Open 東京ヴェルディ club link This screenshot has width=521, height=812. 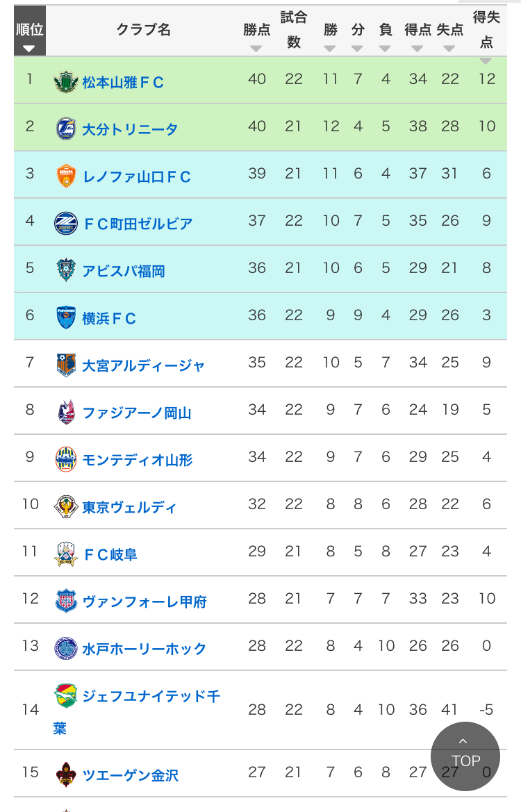[129, 507]
